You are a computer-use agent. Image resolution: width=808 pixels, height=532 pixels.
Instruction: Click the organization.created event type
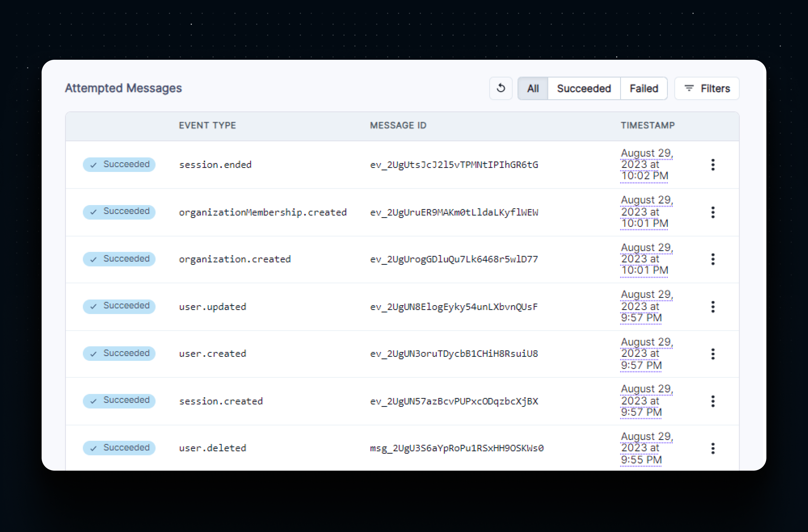pyautogui.click(x=235, y=259)
